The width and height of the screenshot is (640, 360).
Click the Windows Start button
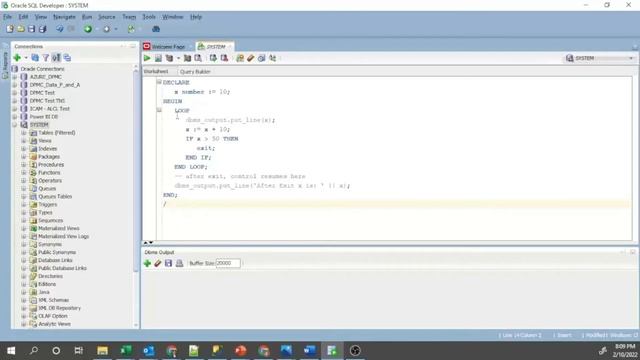click(11, 351)
